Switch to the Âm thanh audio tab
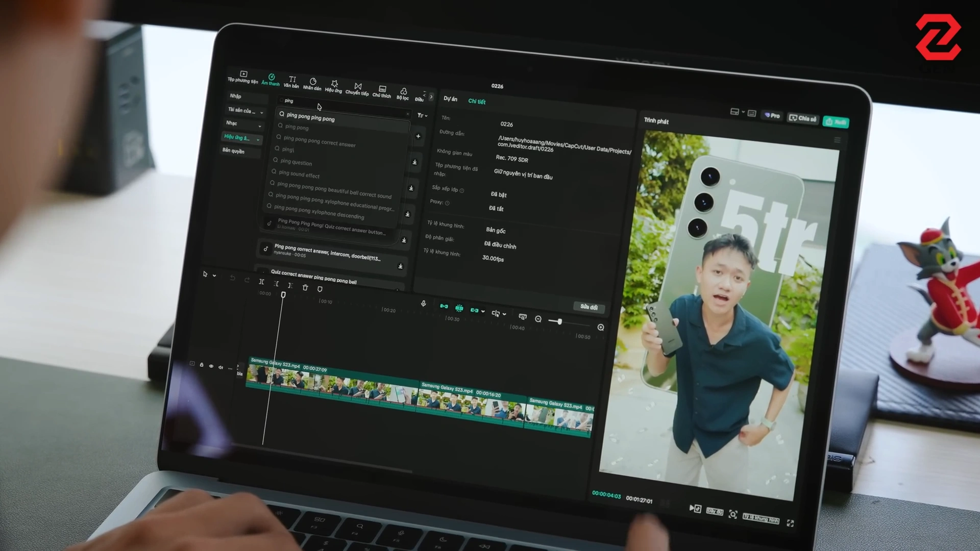980x551 pixels. click(271, 80)
